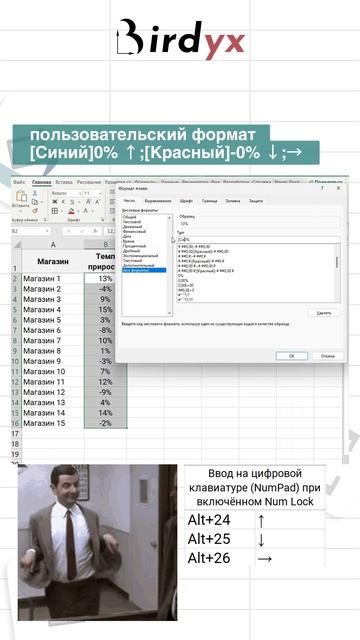Viewport: 360px width, 640px height.
Task: Click the cell Borders icon
Action: [54, 211]
